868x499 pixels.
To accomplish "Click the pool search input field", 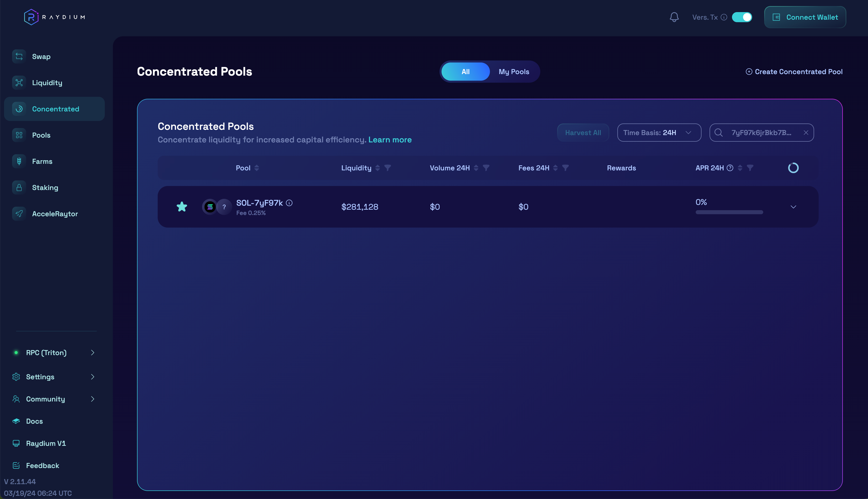I will pyautogui.click(x=761, y=133).
